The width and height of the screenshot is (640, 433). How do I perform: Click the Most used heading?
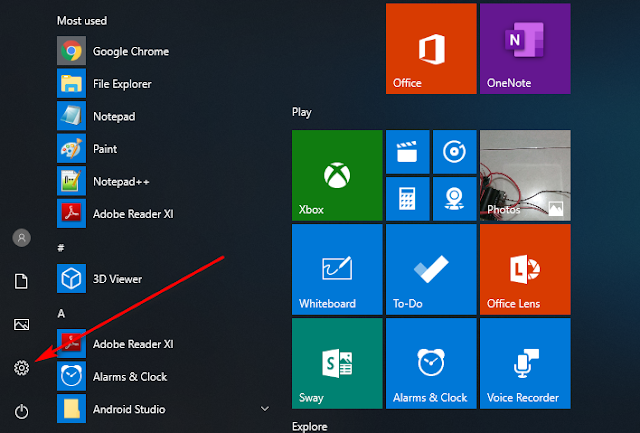click(82, 20)
